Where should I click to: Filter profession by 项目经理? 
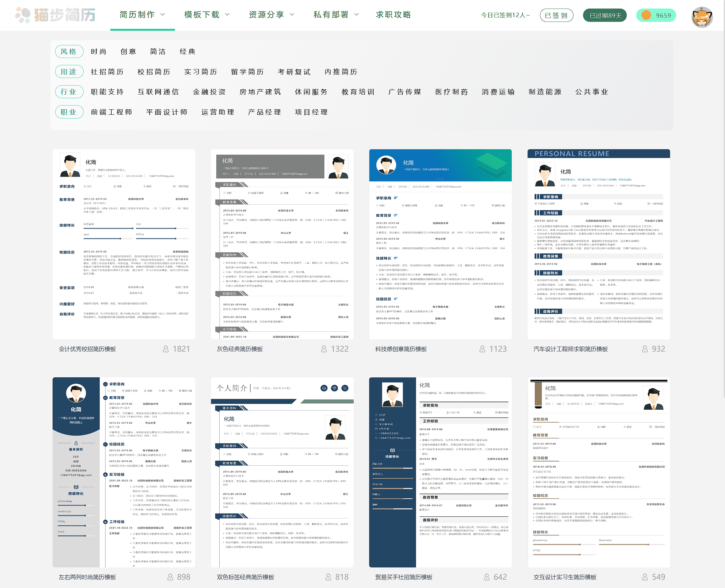[x=311, y=112]
